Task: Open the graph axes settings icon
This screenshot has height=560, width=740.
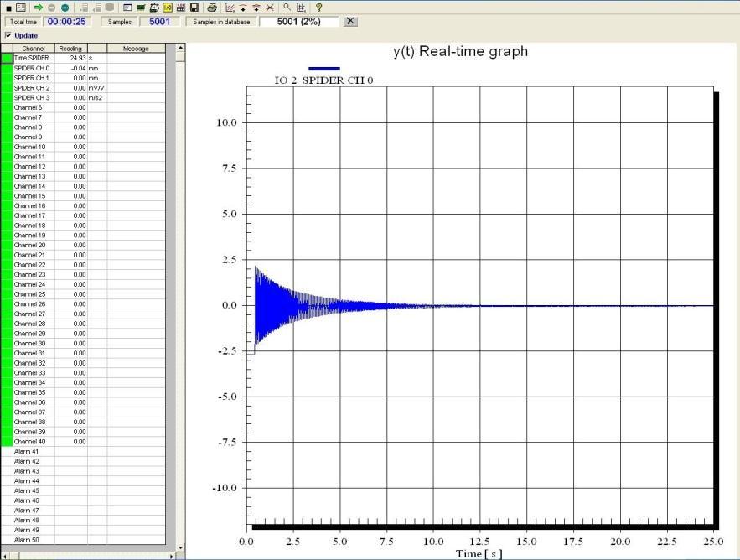Action: 301,8
